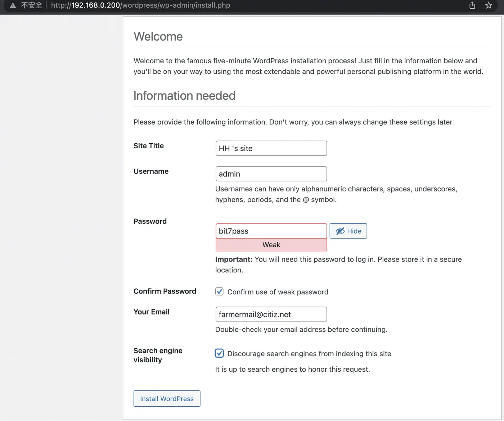
Task: Click the farmermail@citiz.net email field
Action: (x=271, y=314)
